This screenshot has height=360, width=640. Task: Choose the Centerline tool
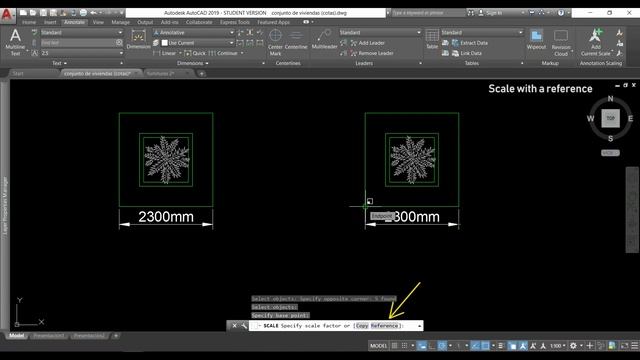point(296,39)
